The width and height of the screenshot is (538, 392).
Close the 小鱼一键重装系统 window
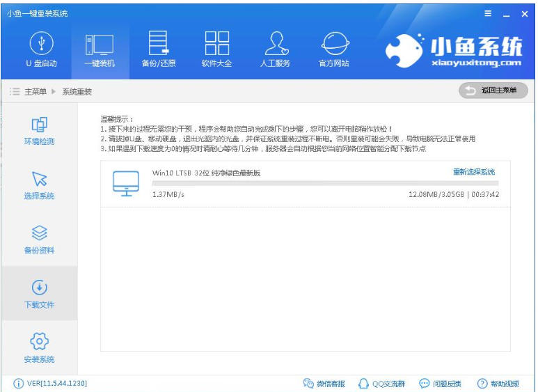pyautogui.click(x=525, y=14)
